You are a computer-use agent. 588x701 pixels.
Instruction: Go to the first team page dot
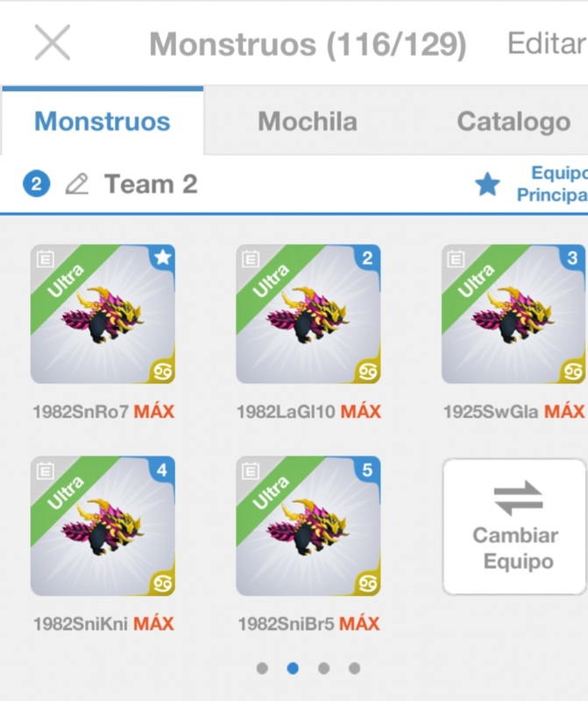(x=263, y=669)
